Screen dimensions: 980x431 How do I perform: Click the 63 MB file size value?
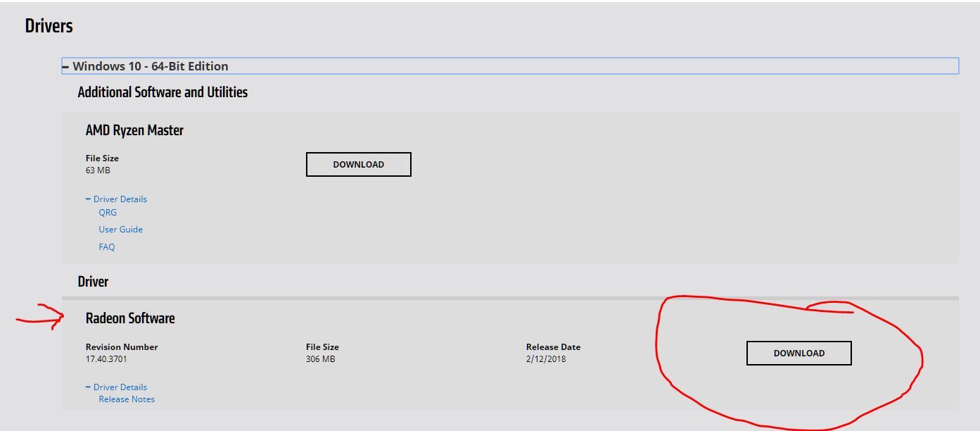coord(98,170)
